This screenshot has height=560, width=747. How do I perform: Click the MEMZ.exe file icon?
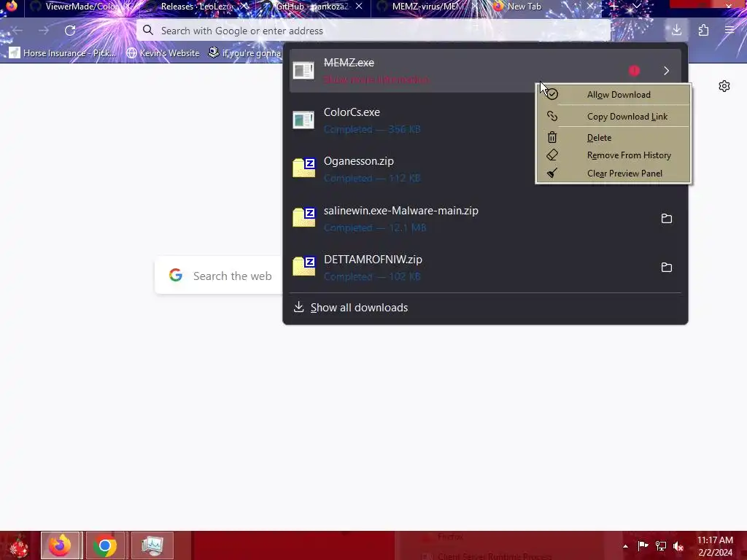click(303, 71)
